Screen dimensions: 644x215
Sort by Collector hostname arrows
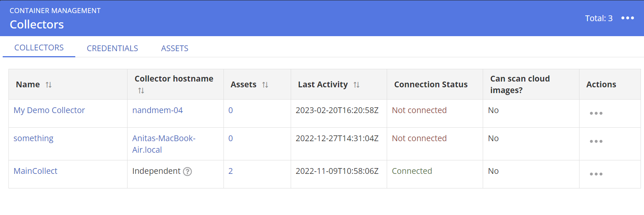click(x=141, y=91)
